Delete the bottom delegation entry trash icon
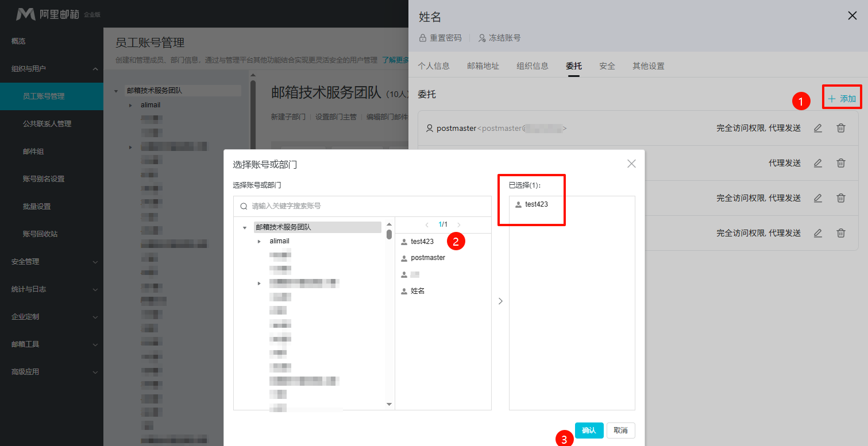The height and width of the screenshot is (446, 868). 840,233
